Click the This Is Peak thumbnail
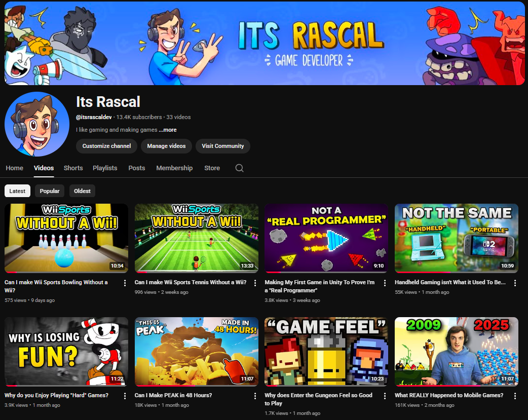 point(196,351)
